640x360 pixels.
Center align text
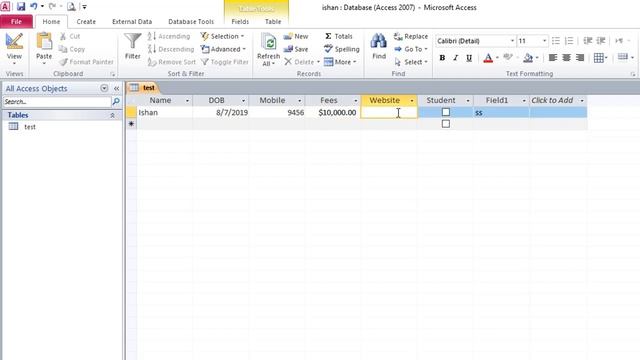566,58
